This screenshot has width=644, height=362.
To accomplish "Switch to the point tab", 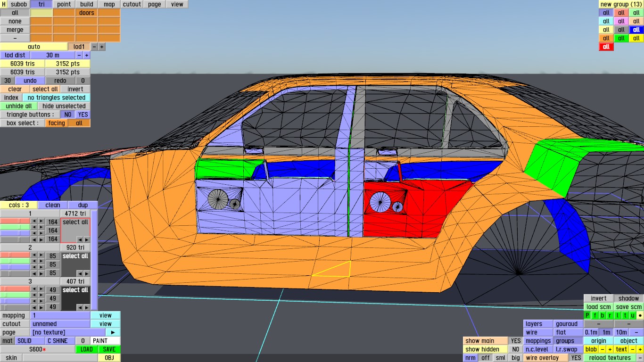I will [x=64, y=4].
